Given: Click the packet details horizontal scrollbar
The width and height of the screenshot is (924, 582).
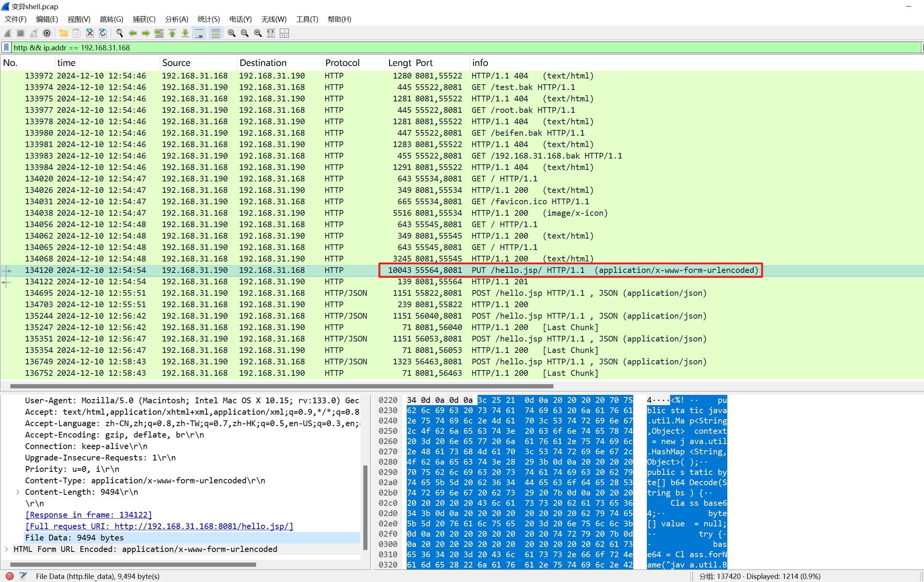Looking at the screenshot, I should [x=133, y=564].
